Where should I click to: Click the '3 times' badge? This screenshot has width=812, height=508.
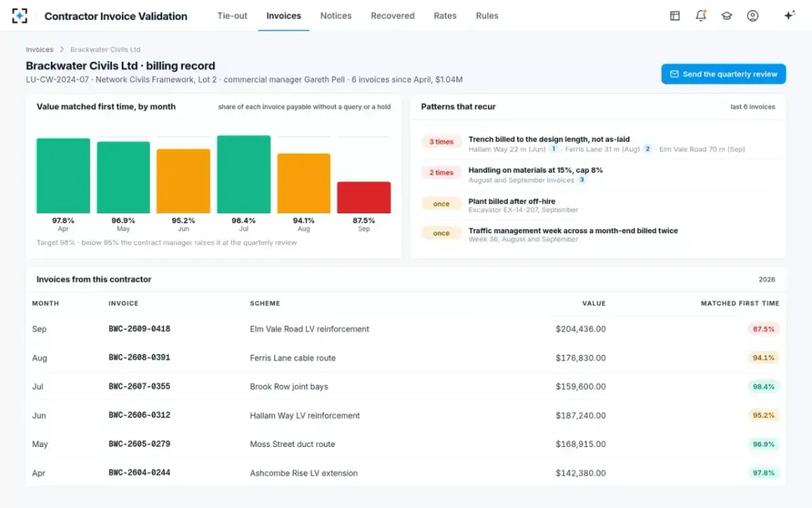pyautogui.click(x=441, y=142)
